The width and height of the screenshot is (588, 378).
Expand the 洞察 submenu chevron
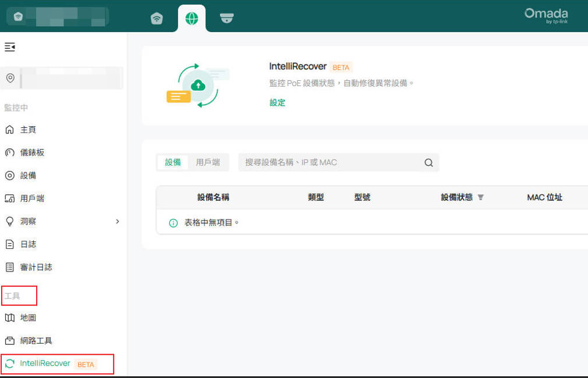[x=117, y=222]
